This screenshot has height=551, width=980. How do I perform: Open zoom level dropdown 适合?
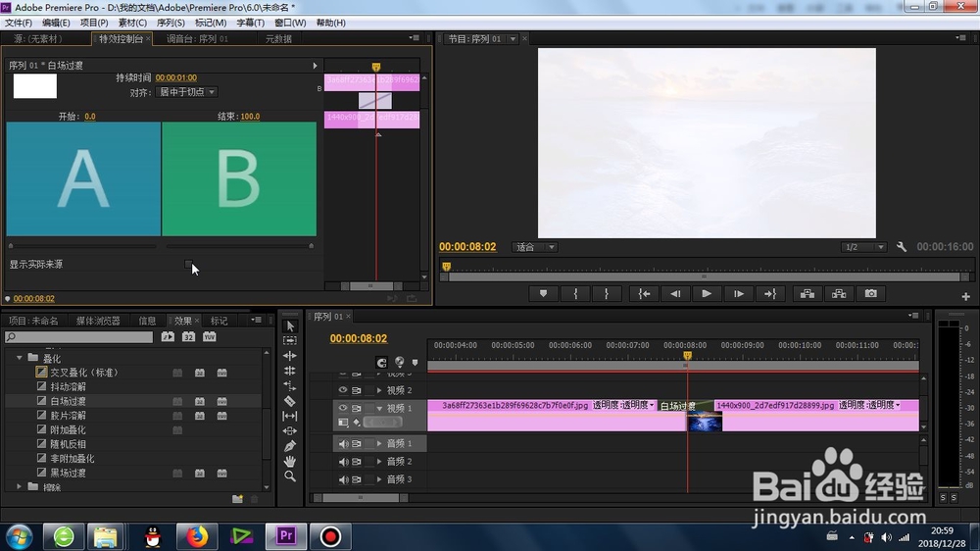point(534,247)
